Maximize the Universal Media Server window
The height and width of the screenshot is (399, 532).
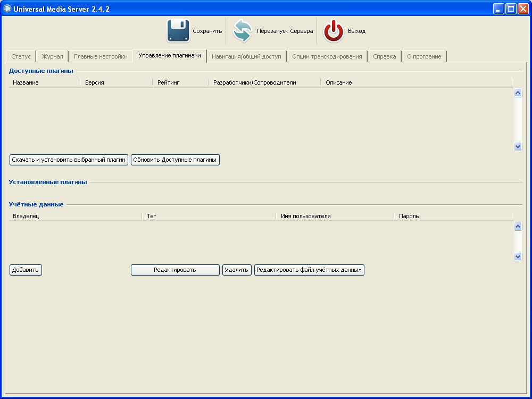[x=510, y=9]
